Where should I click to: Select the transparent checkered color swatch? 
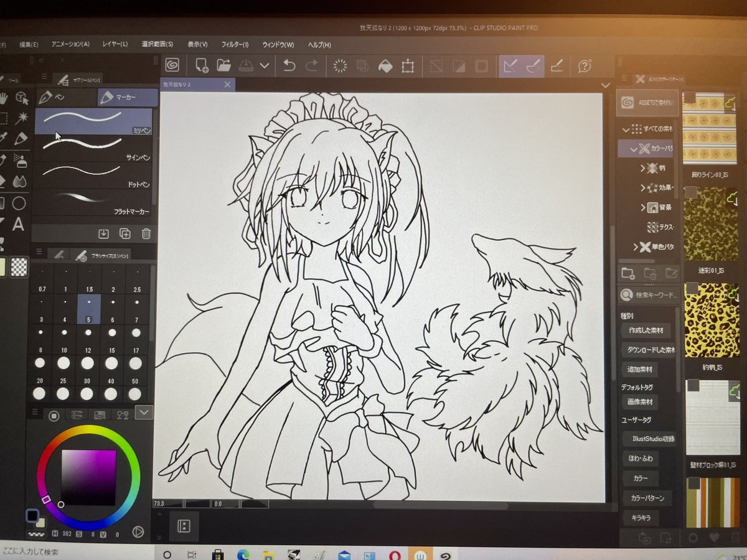[19, 266]
